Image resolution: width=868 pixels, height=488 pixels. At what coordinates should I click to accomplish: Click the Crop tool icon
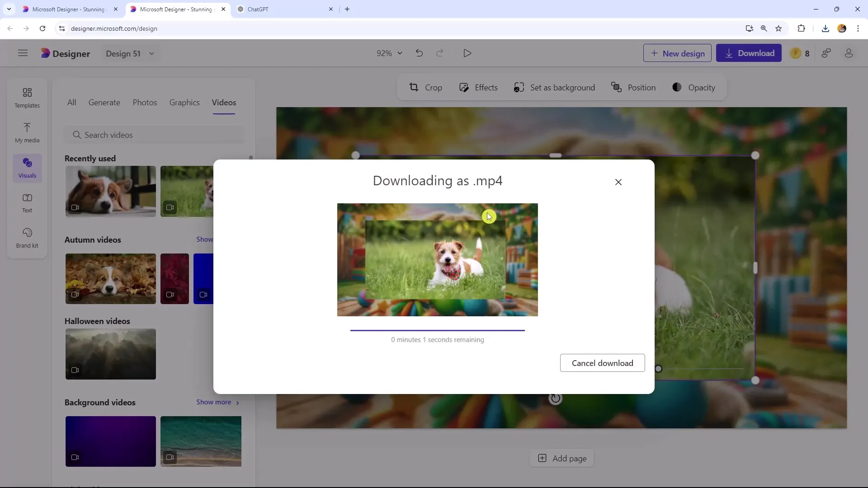point(414,87)
